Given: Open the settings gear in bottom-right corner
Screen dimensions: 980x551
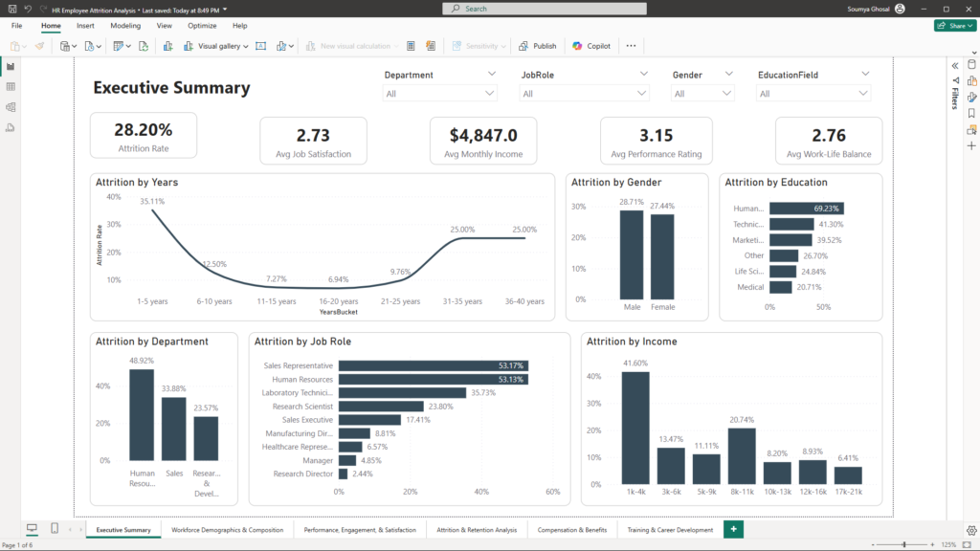Looking at the screenshot, I should coord(971,531).
